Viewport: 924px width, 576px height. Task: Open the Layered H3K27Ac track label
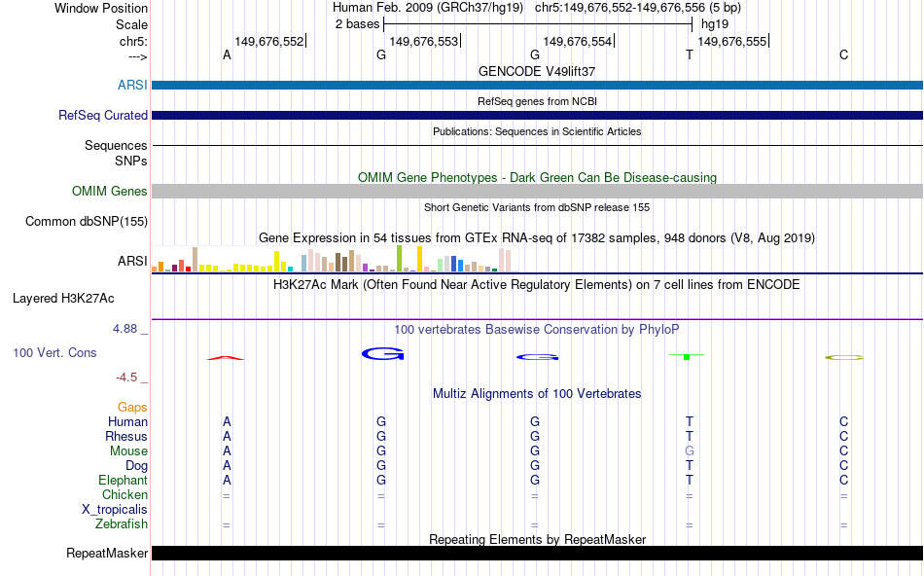[63, 299]
